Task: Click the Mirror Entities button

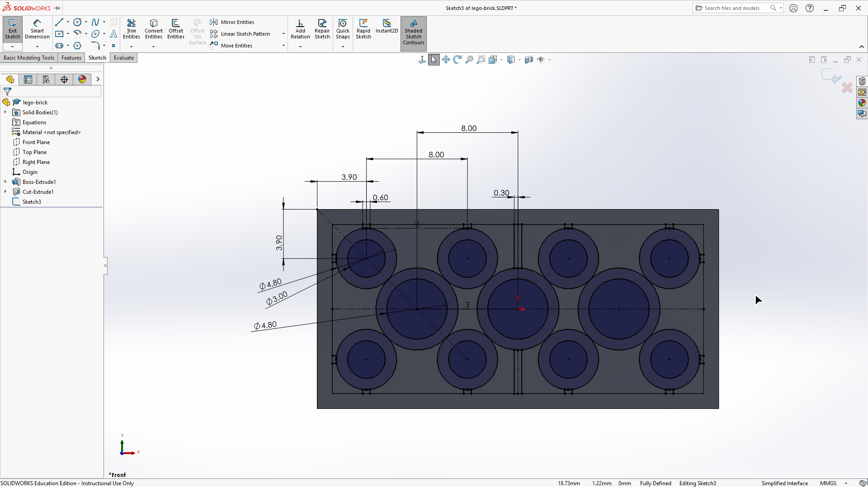Action: 232,22
